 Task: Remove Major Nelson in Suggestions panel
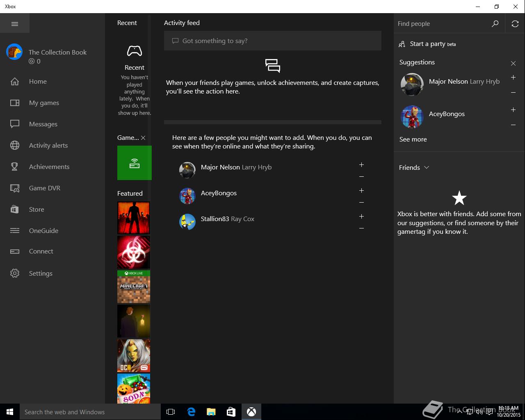coord(513,93)
